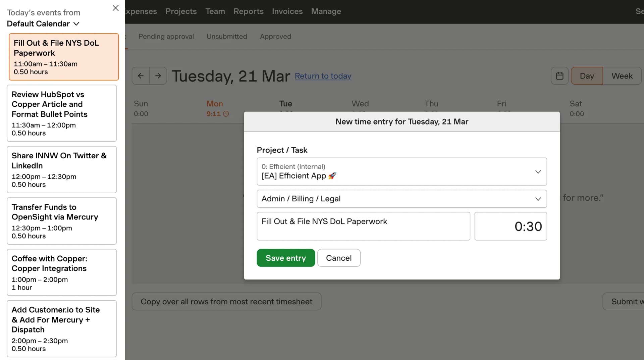This screenshot has width=644, height=360.
Task: Go to previous day with left arrow
Action: coord(141,76)
